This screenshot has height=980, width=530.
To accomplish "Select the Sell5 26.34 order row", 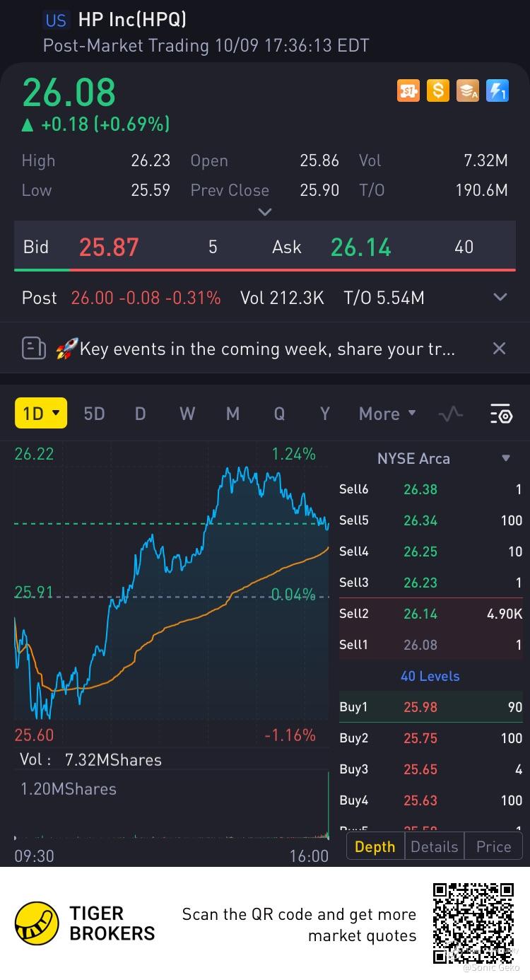I will point(430,520).
